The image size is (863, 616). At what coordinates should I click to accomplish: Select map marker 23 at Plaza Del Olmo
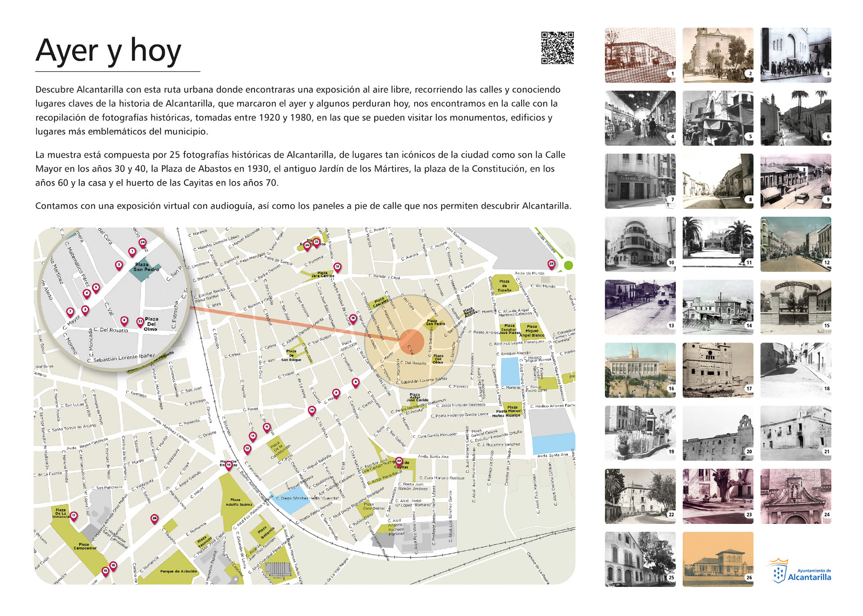pos(140,322)
